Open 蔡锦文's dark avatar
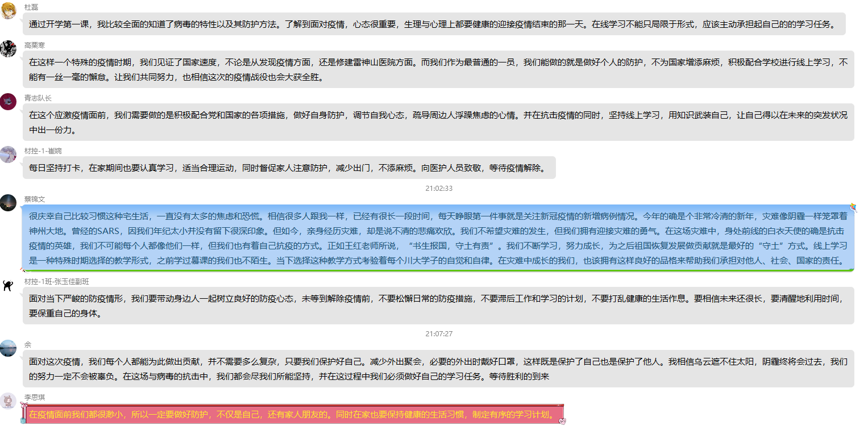Screen dimensions: 868x430 point(8,203)
